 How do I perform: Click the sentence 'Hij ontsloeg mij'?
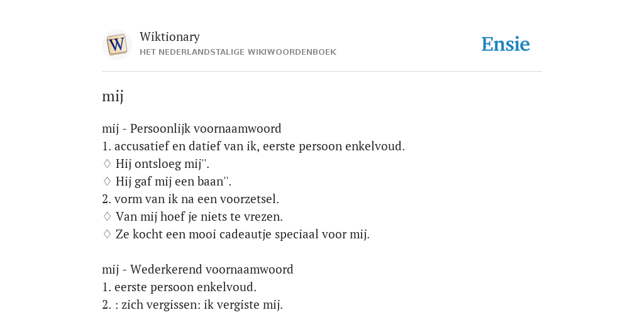[162, 164]
